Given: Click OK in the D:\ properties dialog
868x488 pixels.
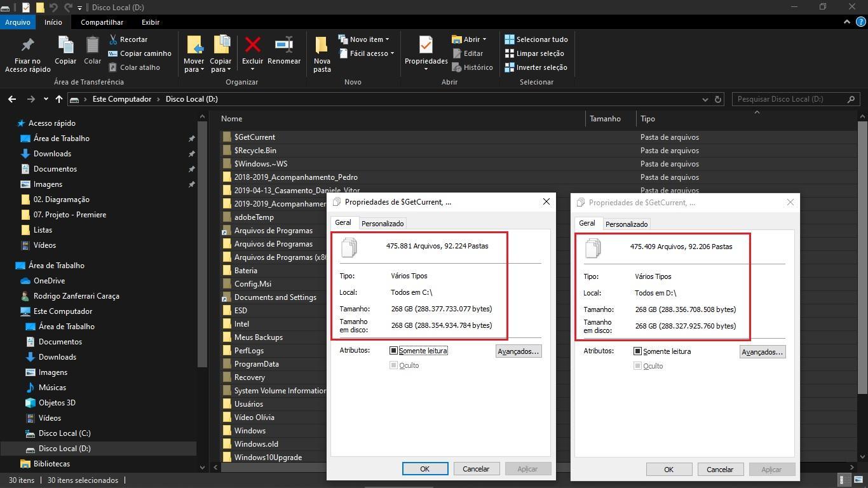Looking at the screenshot, I should click(x=669, y=470).
